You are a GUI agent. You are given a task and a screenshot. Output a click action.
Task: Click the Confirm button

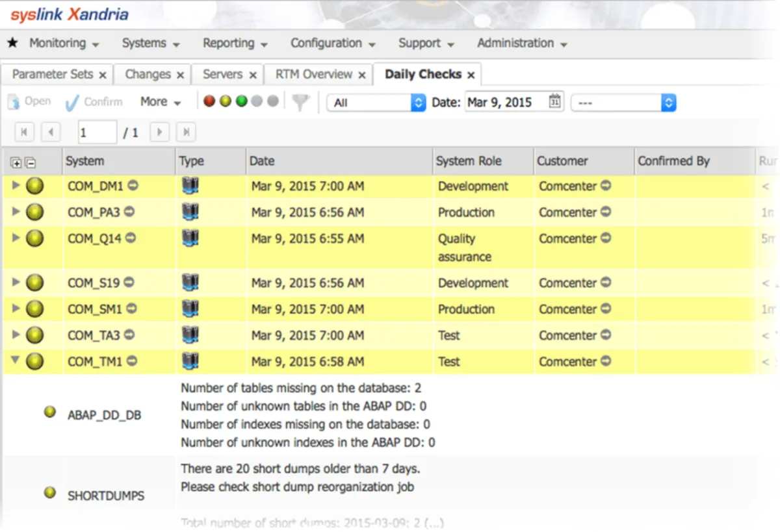pos(94,102)
